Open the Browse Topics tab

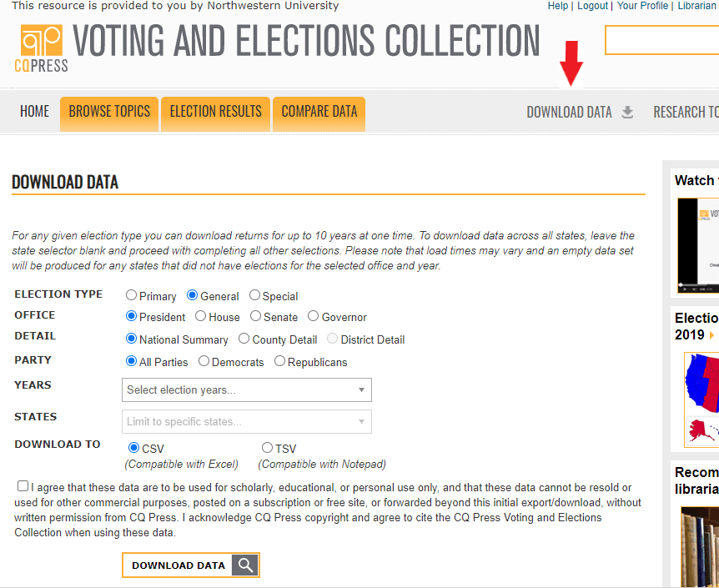click(x=109, y=112)
